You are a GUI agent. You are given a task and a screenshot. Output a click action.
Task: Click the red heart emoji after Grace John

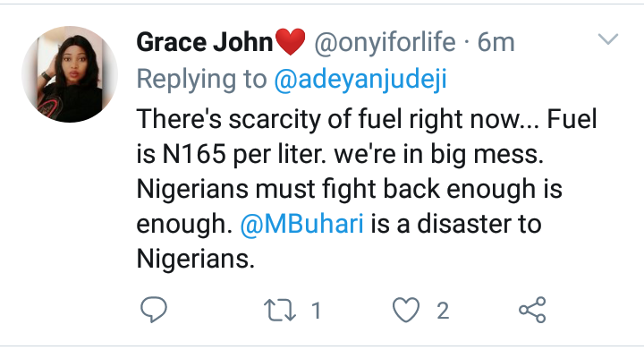pos(290,42)
